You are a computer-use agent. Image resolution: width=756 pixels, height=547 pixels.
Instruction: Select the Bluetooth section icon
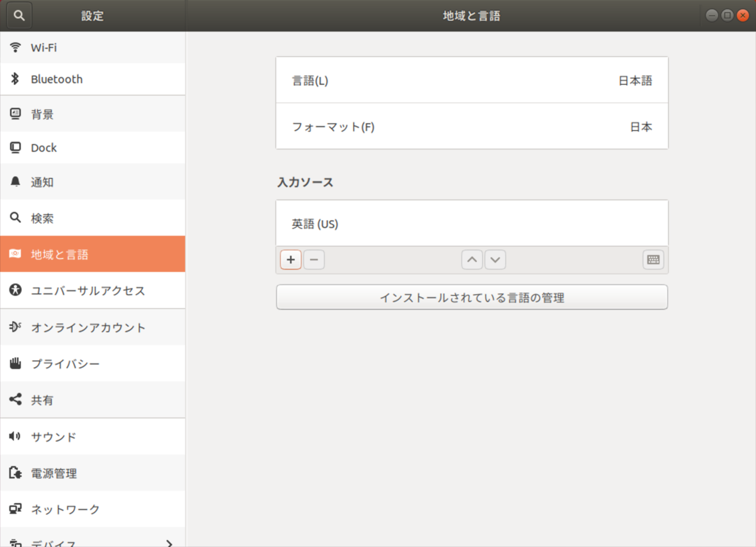[16, 79]
